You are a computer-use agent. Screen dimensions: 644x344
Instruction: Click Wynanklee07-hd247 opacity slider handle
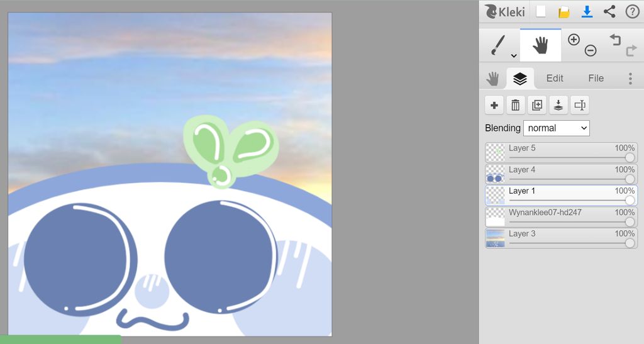(630, 221)
